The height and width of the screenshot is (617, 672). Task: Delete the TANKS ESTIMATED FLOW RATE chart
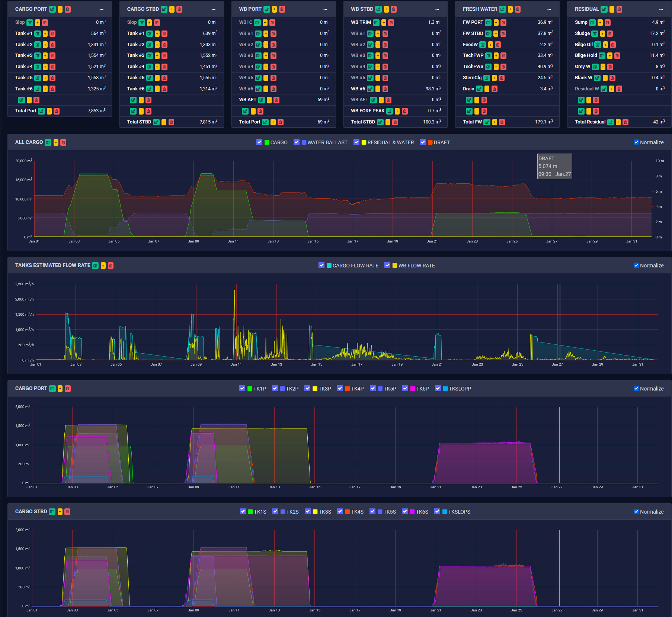(x=111, y=266)
